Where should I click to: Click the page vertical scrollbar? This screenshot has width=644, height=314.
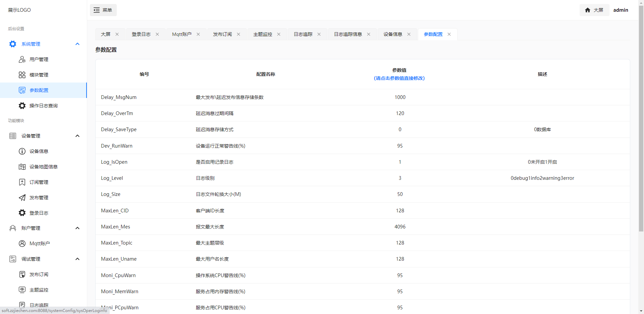tap(641, 117)
